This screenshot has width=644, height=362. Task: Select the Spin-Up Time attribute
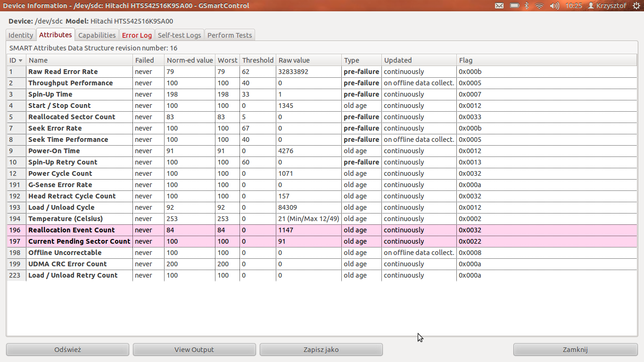click(322, 94)
